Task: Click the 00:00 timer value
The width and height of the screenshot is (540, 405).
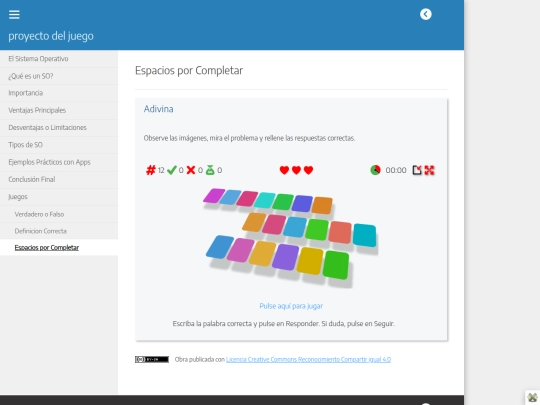Action: point(396,170)
